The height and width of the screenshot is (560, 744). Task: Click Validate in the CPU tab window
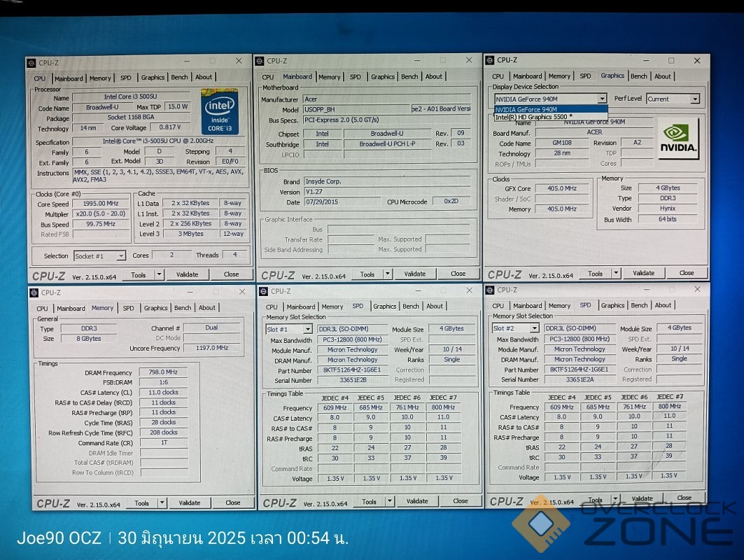[188, 274]
